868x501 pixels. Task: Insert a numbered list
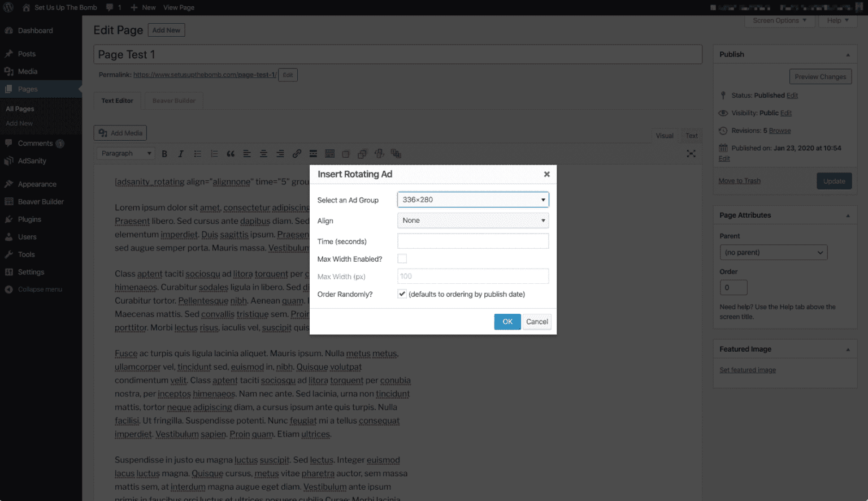214,153
